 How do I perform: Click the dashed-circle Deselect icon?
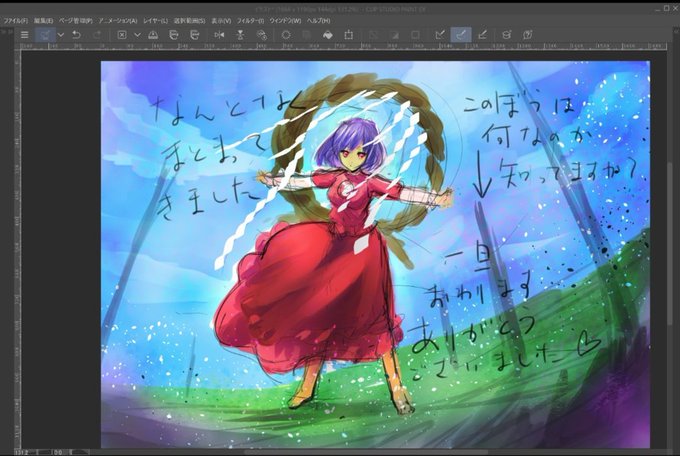pyautogui.click(x=286, y=35)
